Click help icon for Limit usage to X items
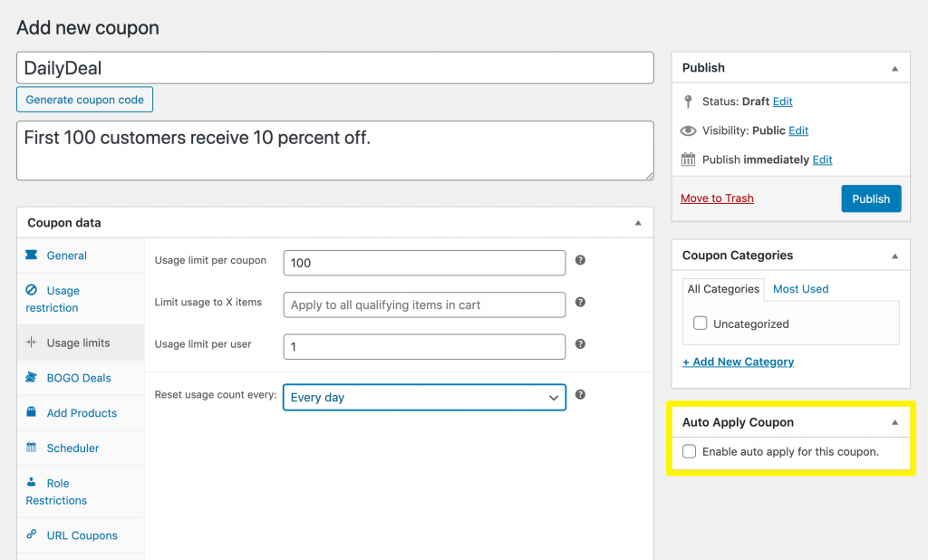The width and height of the screenshot is (928, 560). tap(581, 302)
